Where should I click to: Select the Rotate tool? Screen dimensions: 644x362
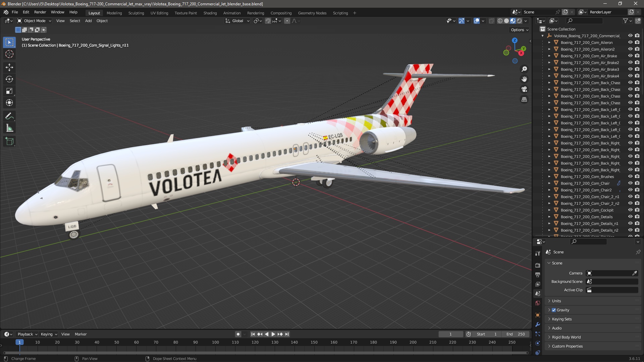[x=9, y=79]
